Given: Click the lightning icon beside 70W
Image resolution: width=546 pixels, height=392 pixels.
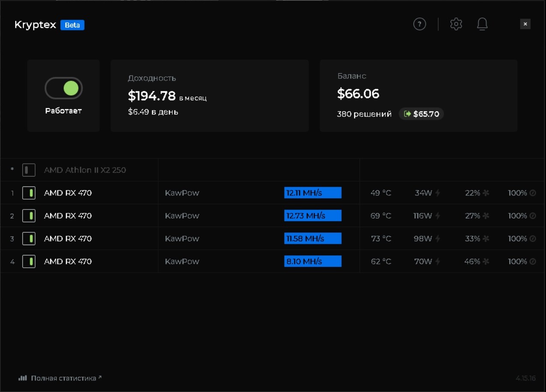Looking at the screenshot, I should [x=438, y=261].
